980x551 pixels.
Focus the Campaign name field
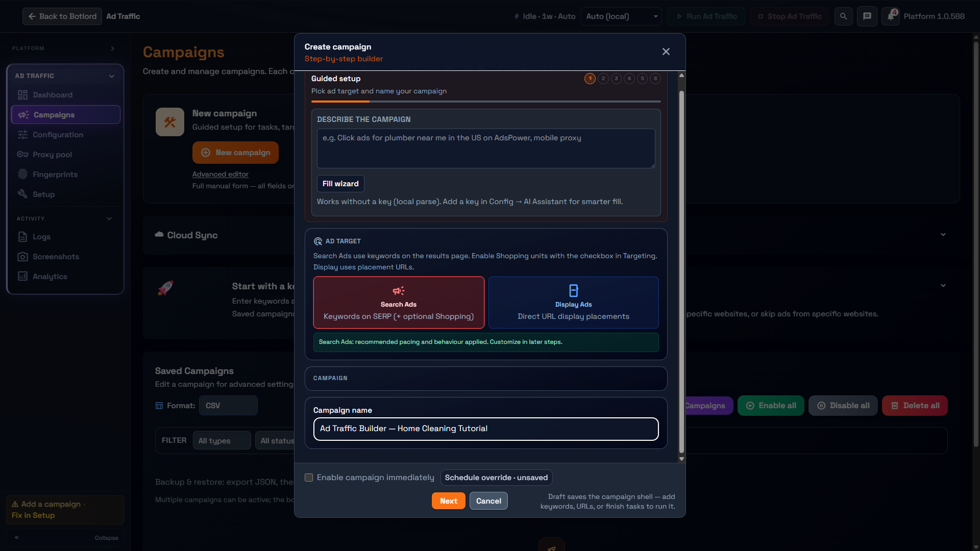[486, 429]
